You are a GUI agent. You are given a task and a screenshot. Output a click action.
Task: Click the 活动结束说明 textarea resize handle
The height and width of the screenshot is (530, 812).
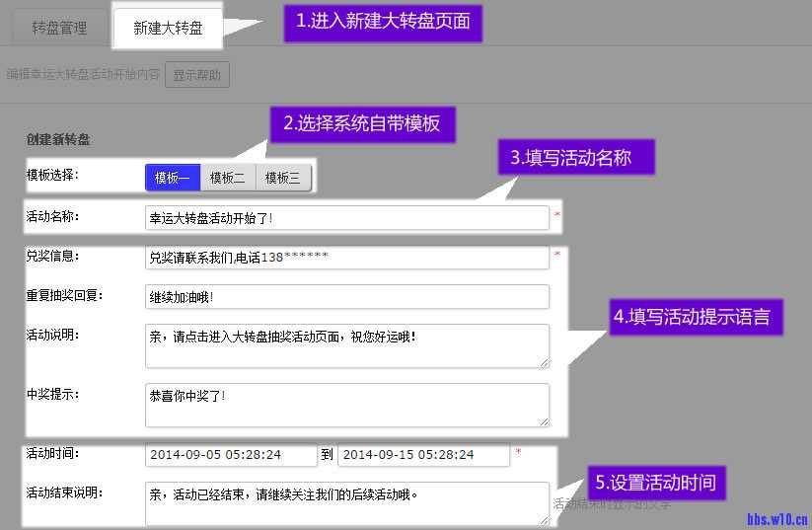(x=544, y=520)
